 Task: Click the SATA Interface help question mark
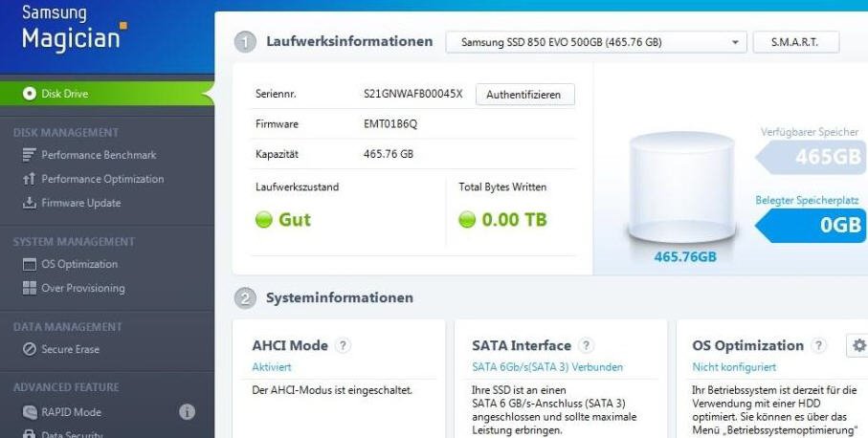(587, 346)
